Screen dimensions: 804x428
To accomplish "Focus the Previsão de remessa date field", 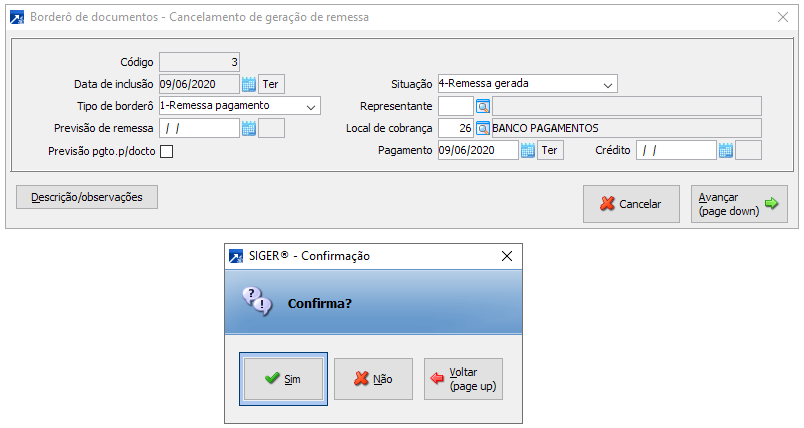I will (x=199, y=128).
